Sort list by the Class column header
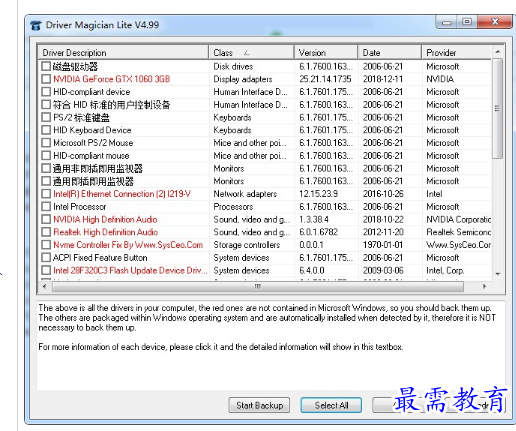The image size is (516, 431). click(x=251, y=53)
